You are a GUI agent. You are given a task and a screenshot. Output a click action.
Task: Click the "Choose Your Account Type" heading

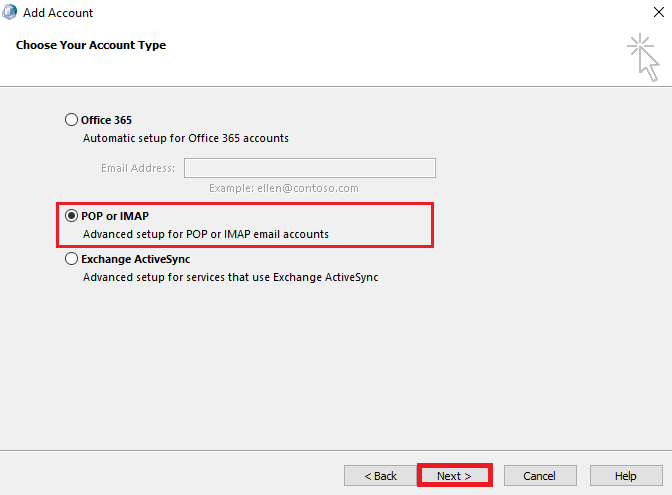click(91, 45)
